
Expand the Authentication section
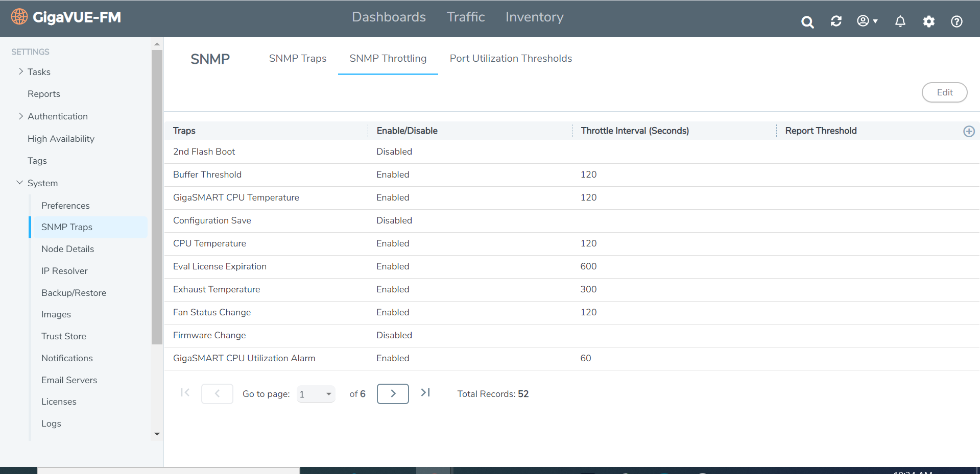pyautogui.click(x=21, y=116)
